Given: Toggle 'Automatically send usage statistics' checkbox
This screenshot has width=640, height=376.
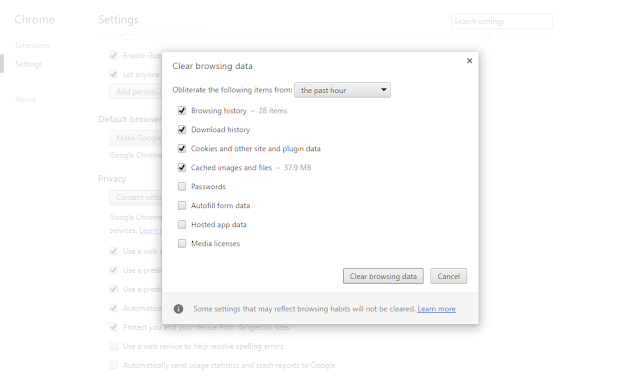Looking at the screenshot, I should tap(113, 365).
